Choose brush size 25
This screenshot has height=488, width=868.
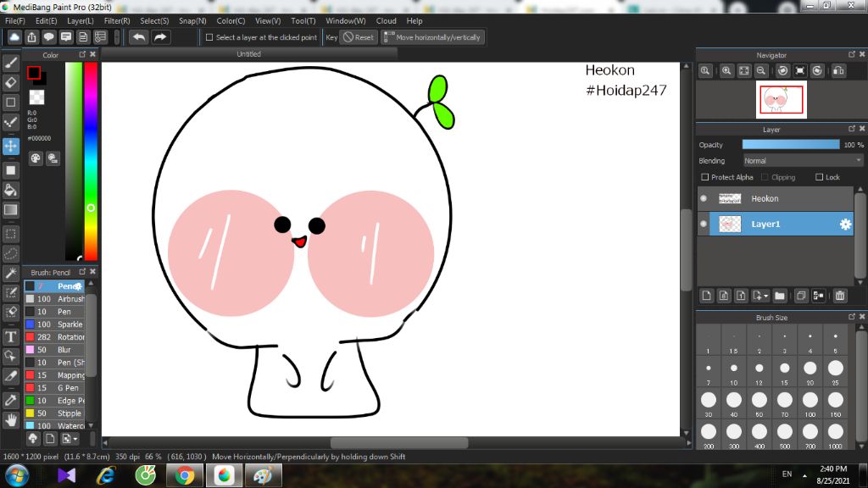[835, 371]
